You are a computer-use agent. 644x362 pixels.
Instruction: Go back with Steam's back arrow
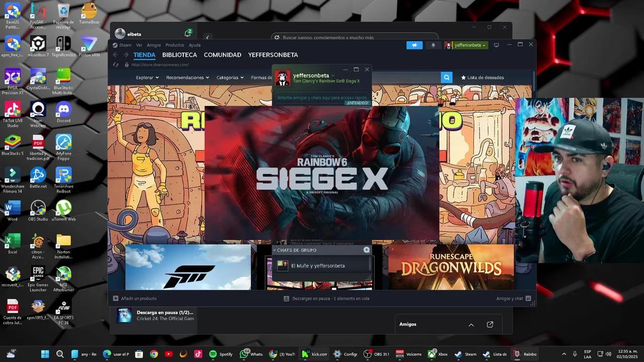116,55
